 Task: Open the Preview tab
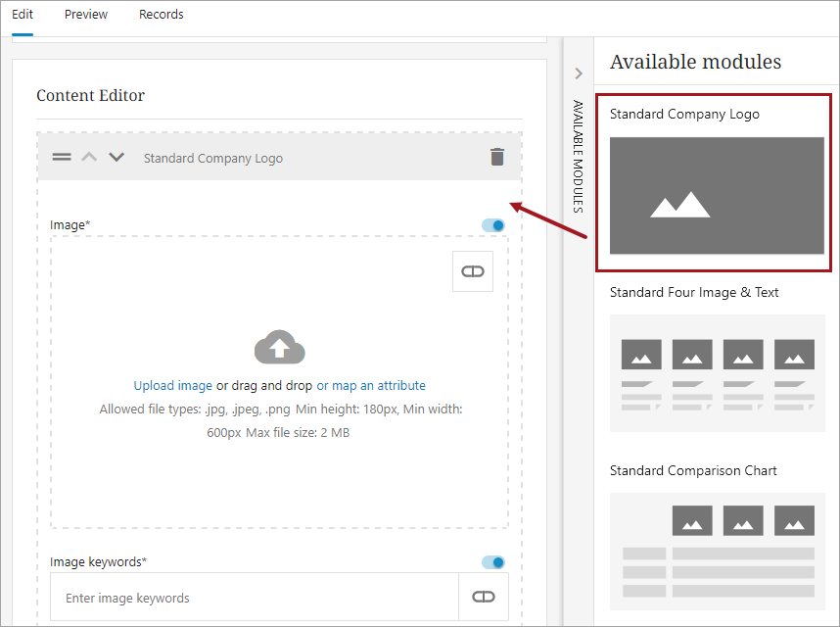(x=86, y=15)
